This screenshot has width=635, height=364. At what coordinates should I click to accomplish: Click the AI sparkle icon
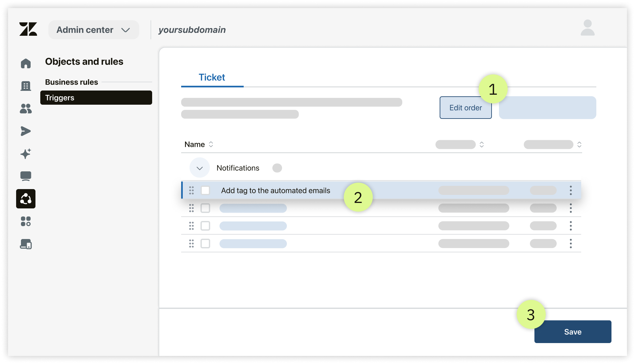pos(26,154)
